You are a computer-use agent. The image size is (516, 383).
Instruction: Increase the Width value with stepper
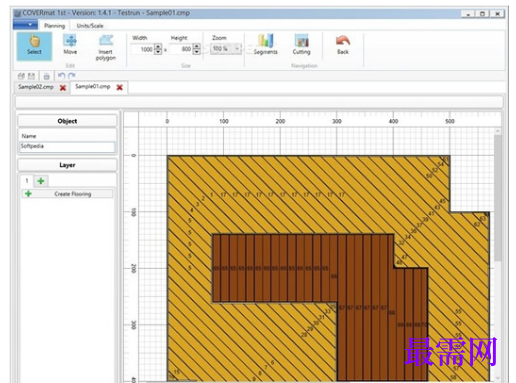(158, 47)
